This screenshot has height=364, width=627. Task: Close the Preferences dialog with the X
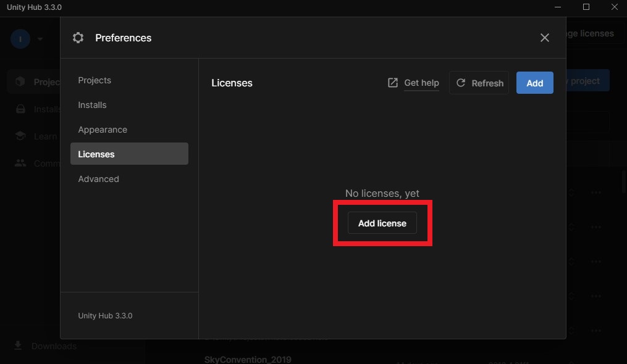click(x=544, y=38)
